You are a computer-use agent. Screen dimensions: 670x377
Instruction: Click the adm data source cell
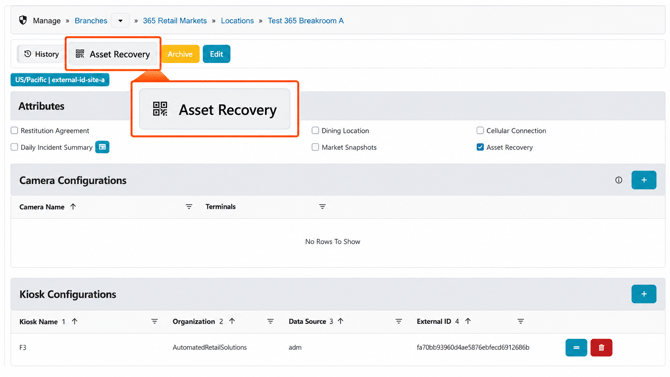[x=295, y=348]
